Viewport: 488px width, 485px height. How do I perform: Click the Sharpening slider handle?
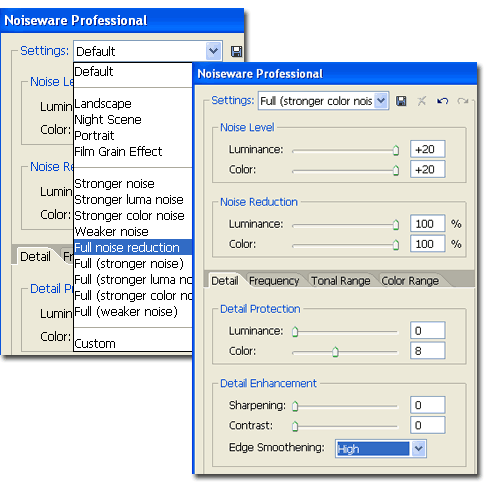click(x=295, y=406)
